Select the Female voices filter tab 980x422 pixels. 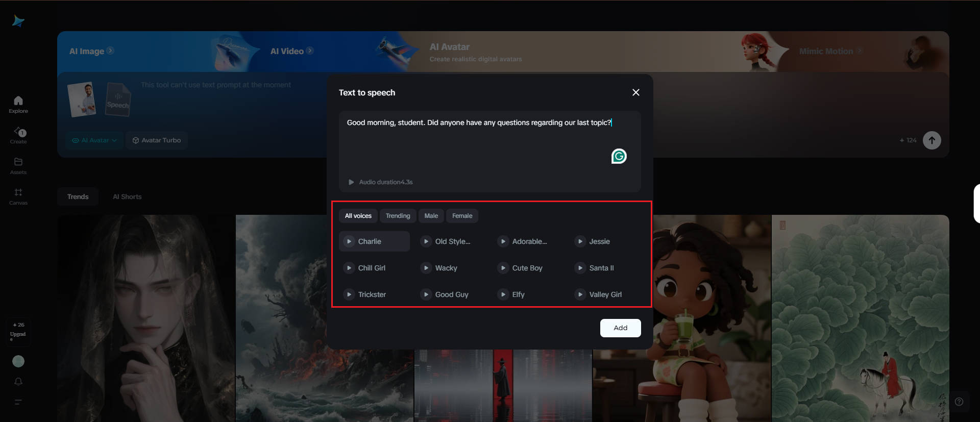pos(462,216)
